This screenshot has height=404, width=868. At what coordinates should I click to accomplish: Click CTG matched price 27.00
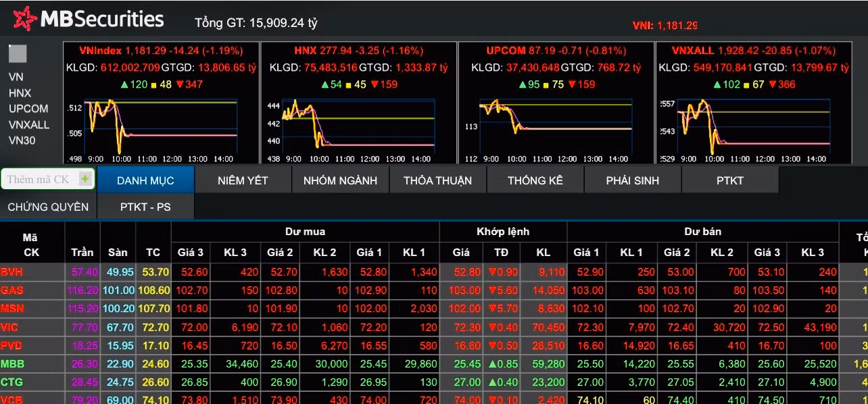(467, 382)
